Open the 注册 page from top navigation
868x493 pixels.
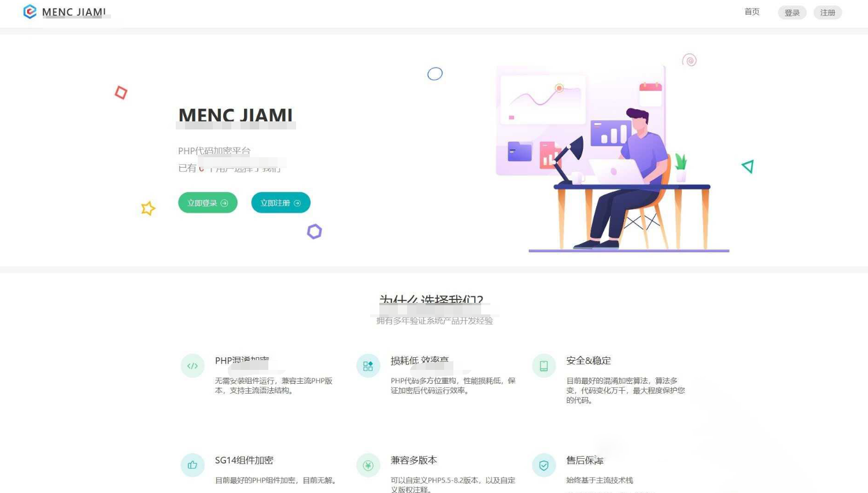(x=828, y=12)
